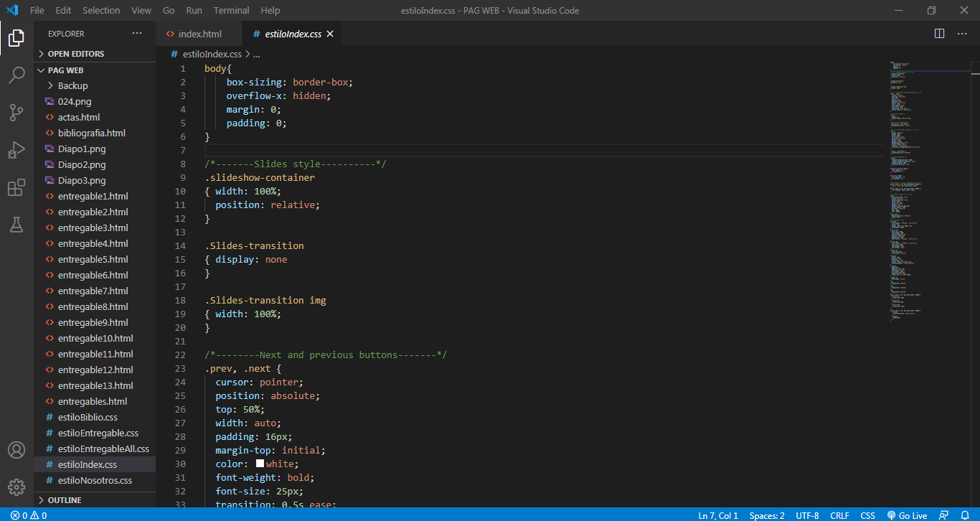Open the File menu
Screen dimensions: 980x521
(x=37, y=10)
